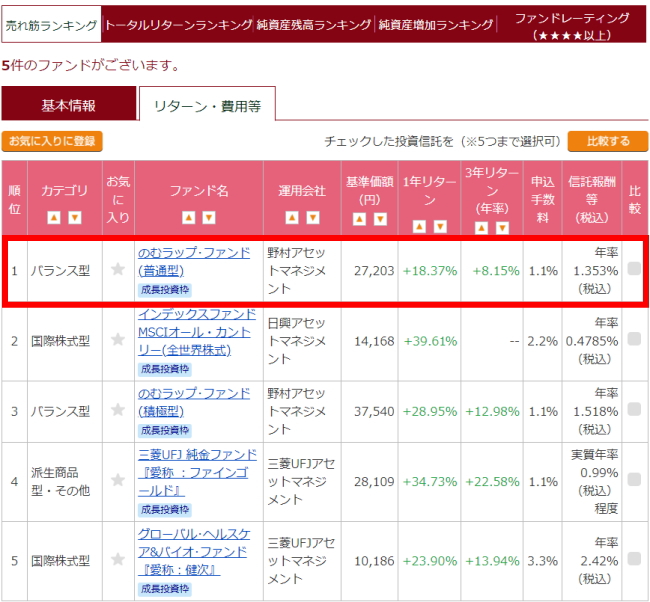Sort 1年リターン column descending arrow
Image resolution: width=650 pixels, height=602 pixels.
[440, 226]
